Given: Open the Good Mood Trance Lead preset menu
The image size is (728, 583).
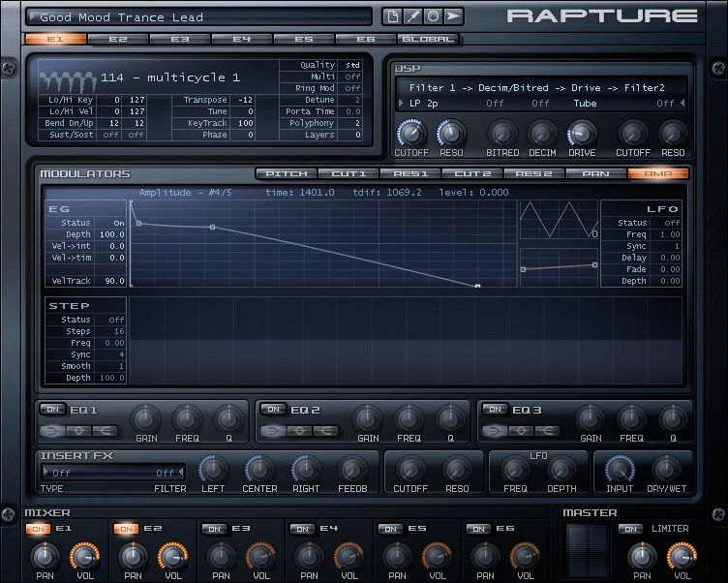Looking at the screenshot, I should pos(199,17).
